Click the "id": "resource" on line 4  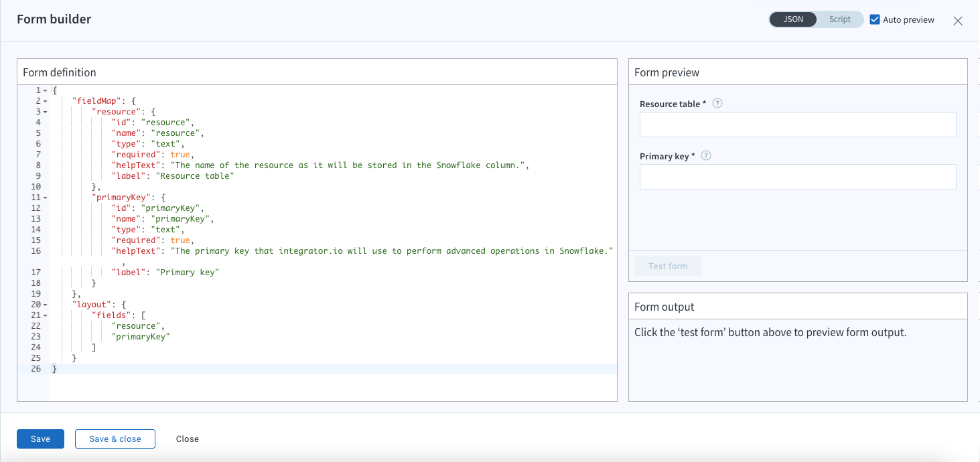coord(153,123)
